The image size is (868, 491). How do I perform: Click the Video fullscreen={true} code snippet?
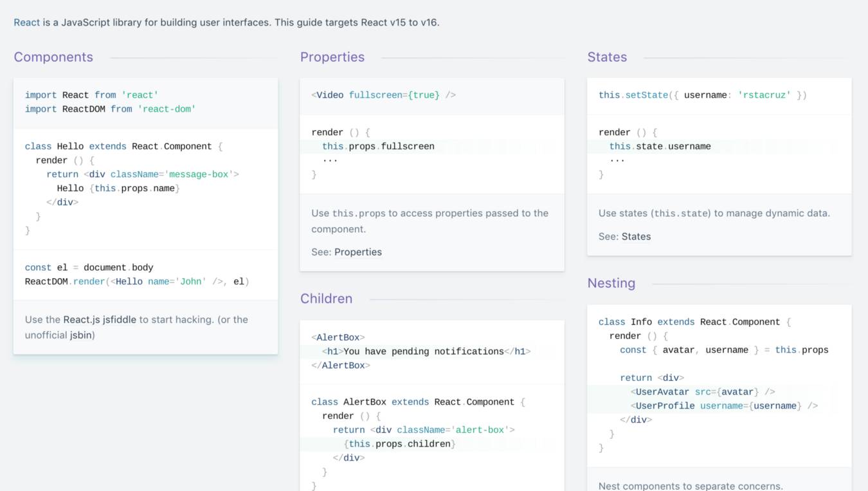click(x=383, y=95)
